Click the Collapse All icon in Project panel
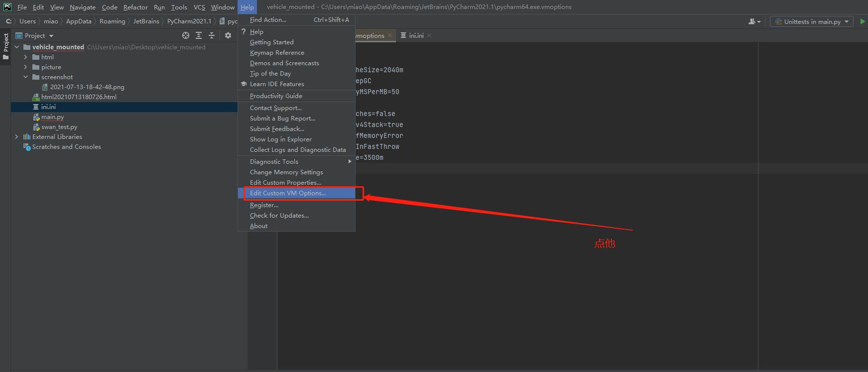This screenshot has height=372, width=868. coord(212,35)
